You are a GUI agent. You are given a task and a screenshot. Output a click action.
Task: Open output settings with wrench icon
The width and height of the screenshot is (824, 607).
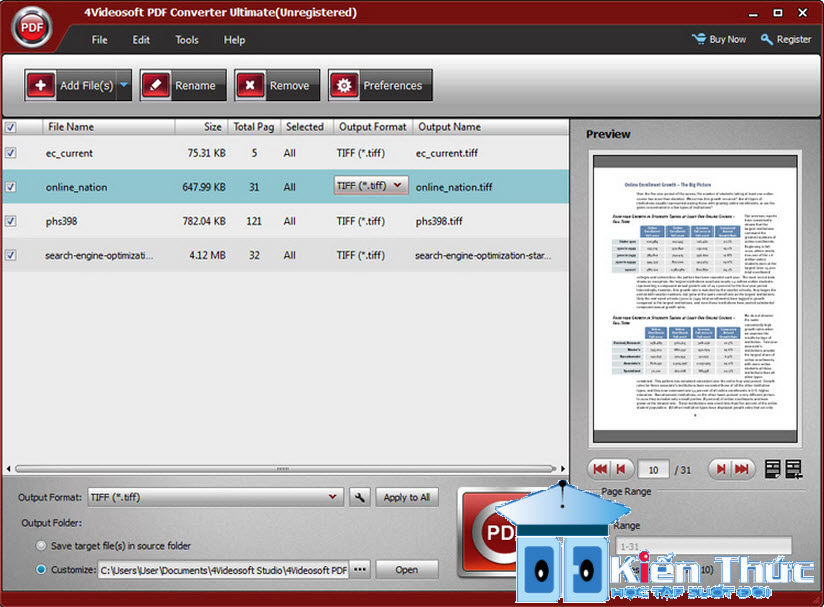click(x=360, y=497)
